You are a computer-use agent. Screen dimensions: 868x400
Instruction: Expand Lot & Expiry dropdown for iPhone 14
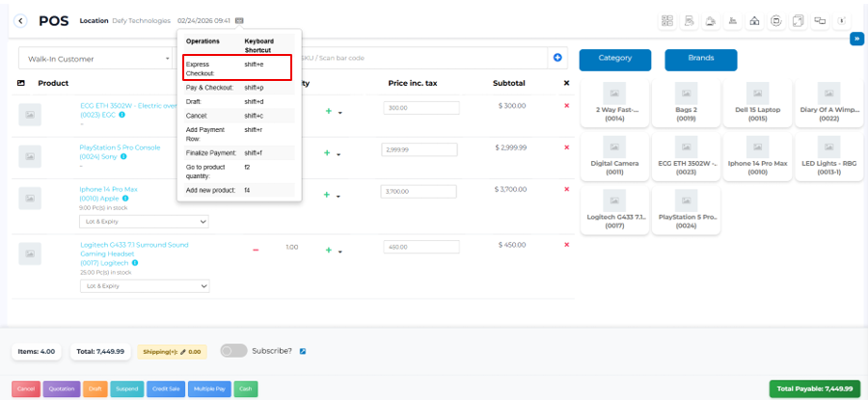click(x=144, y=221)
